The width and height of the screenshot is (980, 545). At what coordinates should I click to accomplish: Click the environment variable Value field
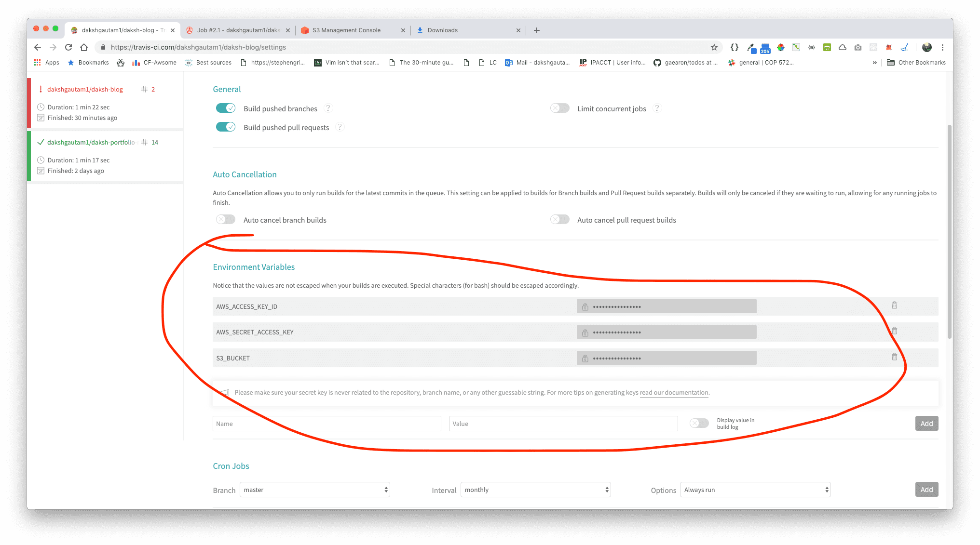pyautogui.click(x=563, y=424)
